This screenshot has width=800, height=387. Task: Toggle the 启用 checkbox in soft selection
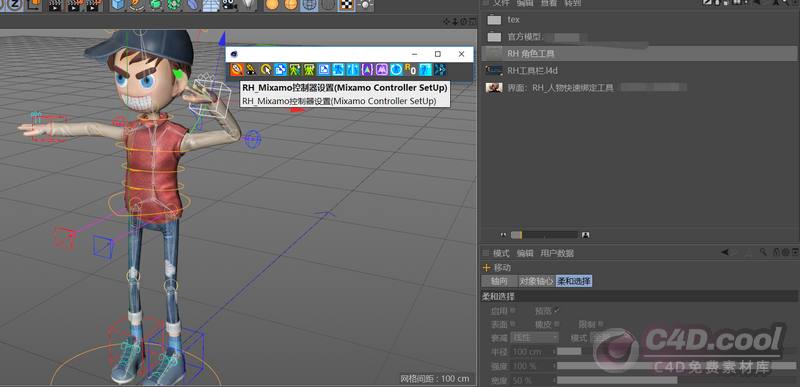click(512, 310)
